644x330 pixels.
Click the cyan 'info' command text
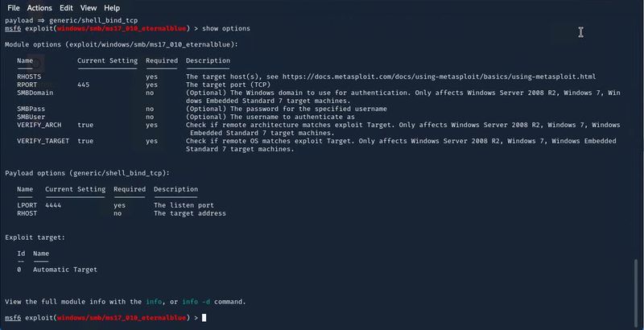[x=154, y=302]
